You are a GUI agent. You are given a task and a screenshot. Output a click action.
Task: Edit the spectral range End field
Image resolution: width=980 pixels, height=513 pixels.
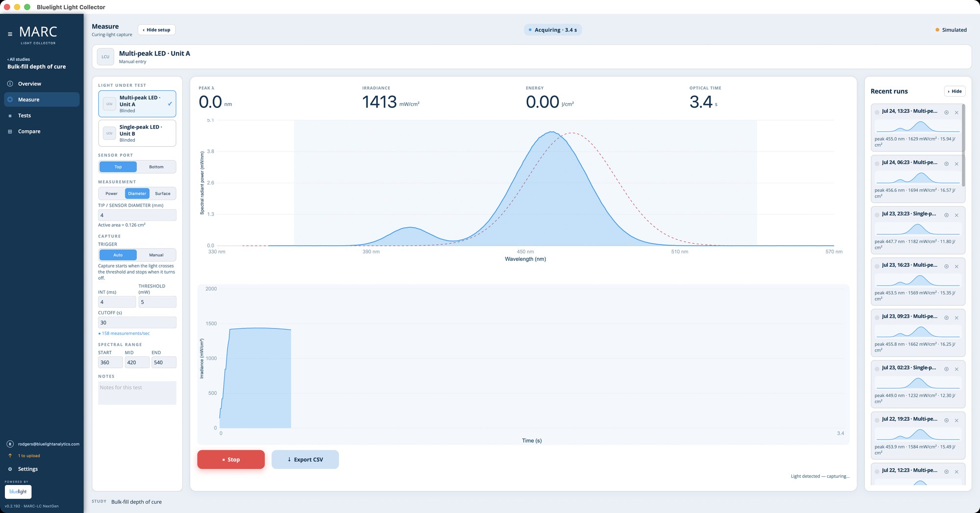click(164, 362)
